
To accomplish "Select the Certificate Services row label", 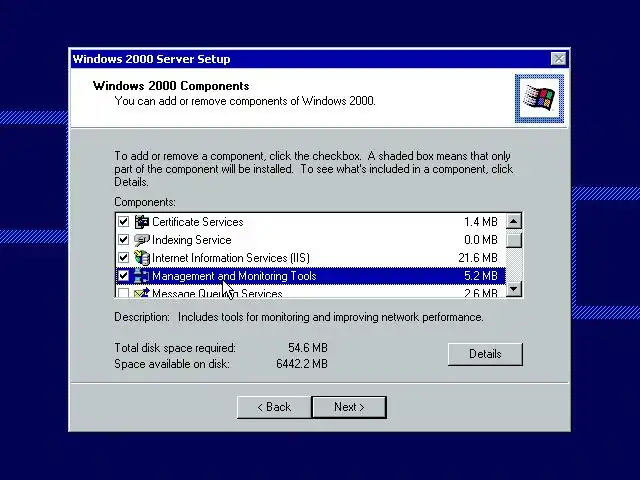I will pos(198,222).
